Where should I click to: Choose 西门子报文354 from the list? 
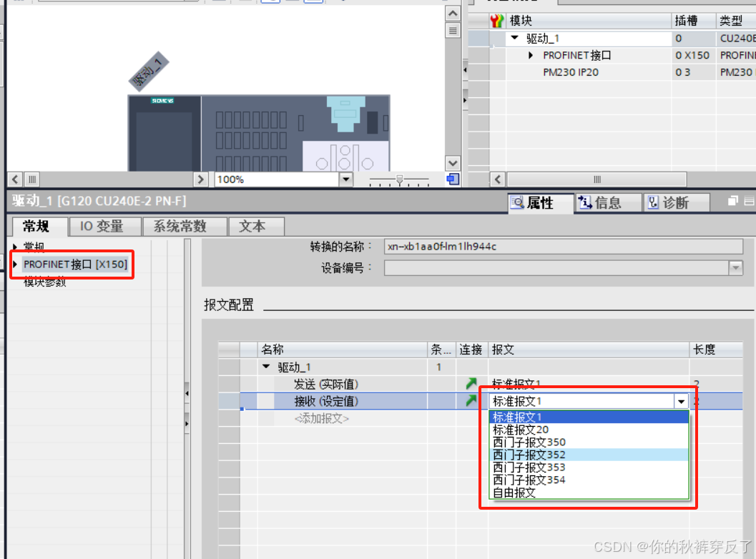(x=589, y=480)
